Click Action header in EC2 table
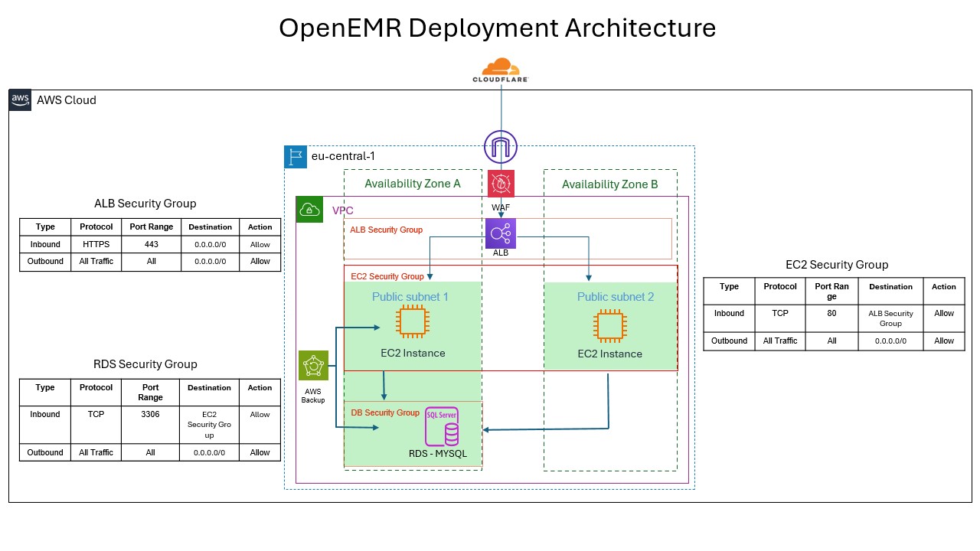The width and height of the screenshot is (980, 551). coord(944,292)
